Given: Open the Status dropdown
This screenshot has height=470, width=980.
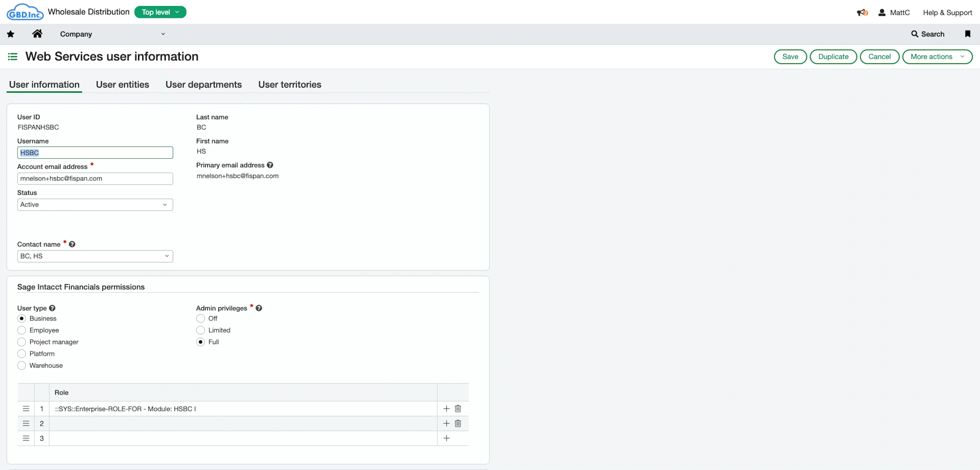Looking at the screenshot, I should click(95, 205).
